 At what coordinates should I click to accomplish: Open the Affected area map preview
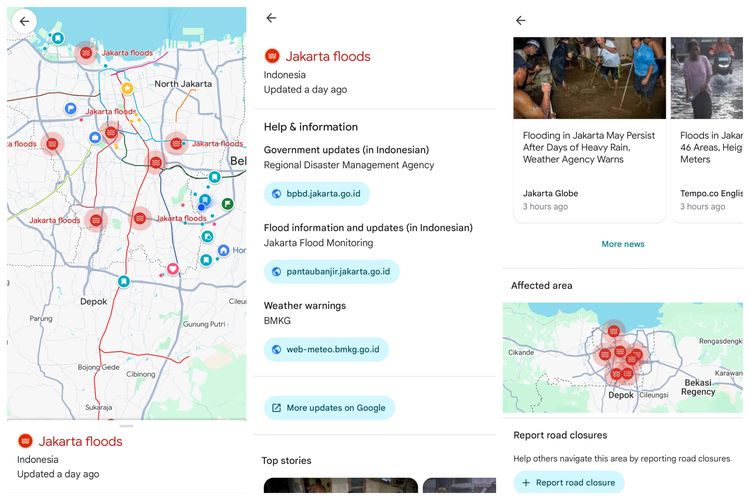623,357
